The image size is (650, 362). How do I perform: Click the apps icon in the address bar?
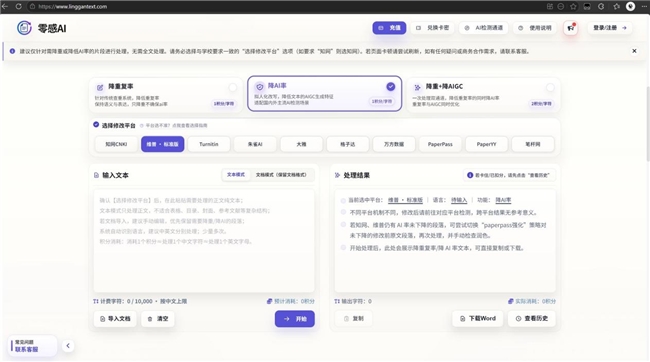(x=550, y=6)
